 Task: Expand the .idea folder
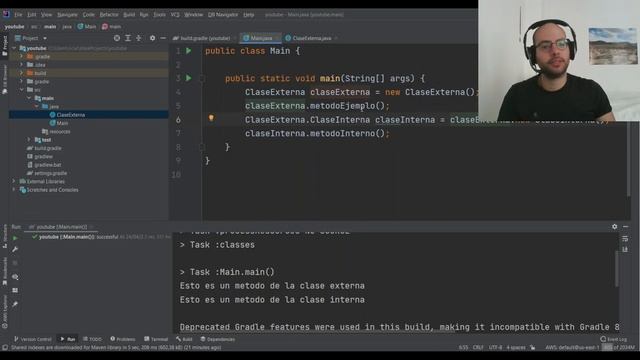pyautogui.click(x=22, y=64)
